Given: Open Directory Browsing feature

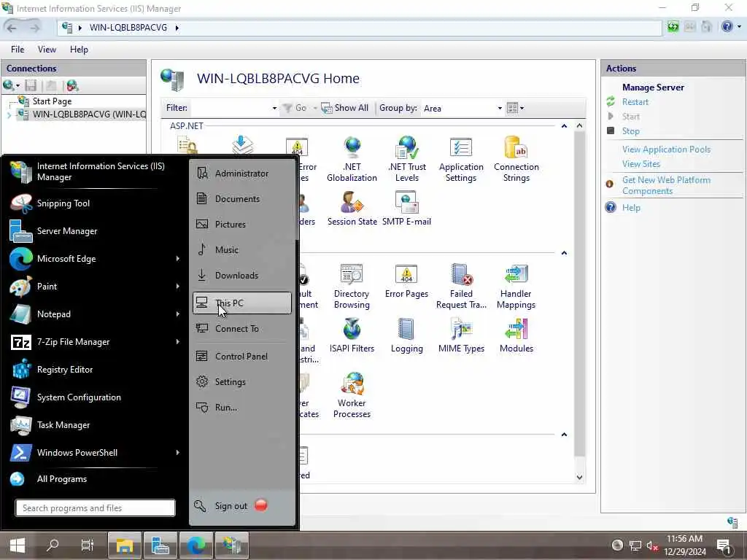Looking at the screenshot, I should point(352,286).
